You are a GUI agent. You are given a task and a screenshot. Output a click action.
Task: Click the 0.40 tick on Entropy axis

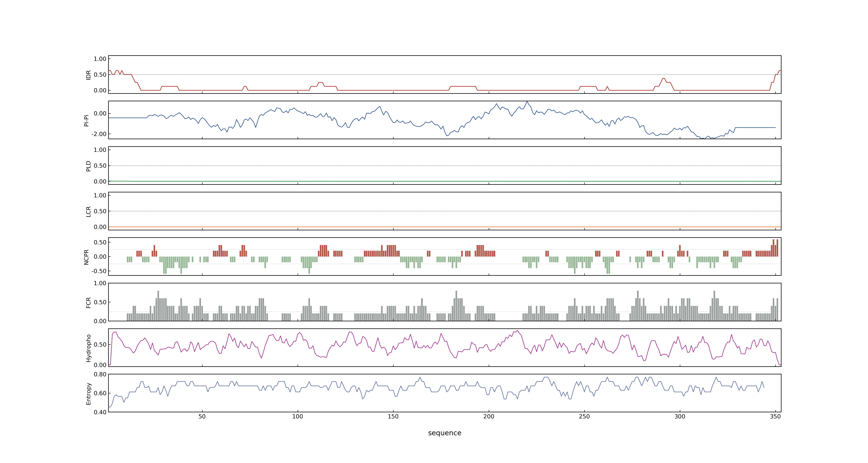100,412
